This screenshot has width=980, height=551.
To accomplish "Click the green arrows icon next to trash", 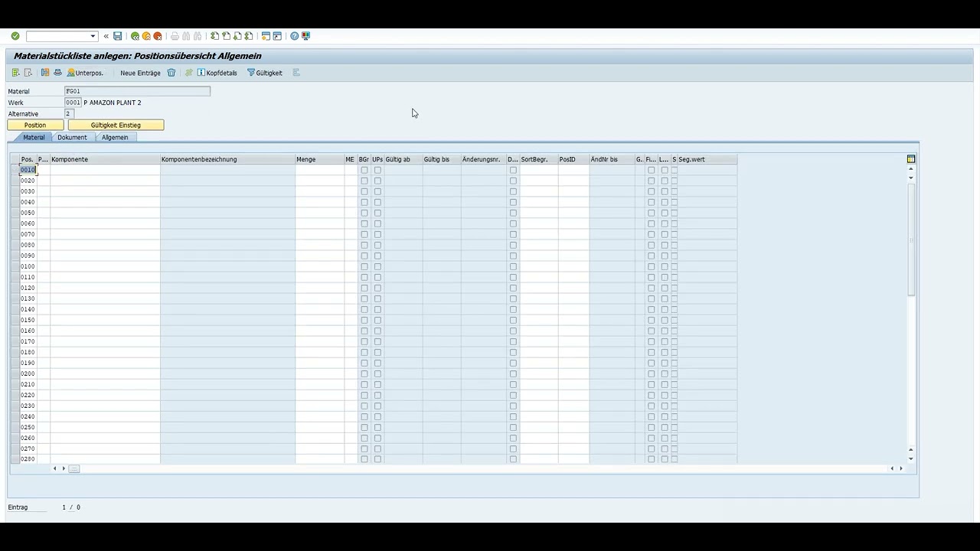I will 188,73.
